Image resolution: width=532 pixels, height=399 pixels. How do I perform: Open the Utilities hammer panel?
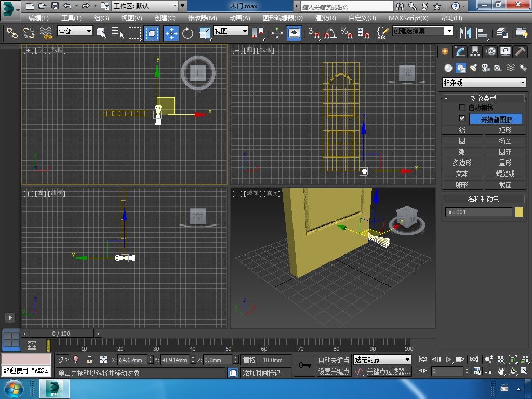click(521, 51)
